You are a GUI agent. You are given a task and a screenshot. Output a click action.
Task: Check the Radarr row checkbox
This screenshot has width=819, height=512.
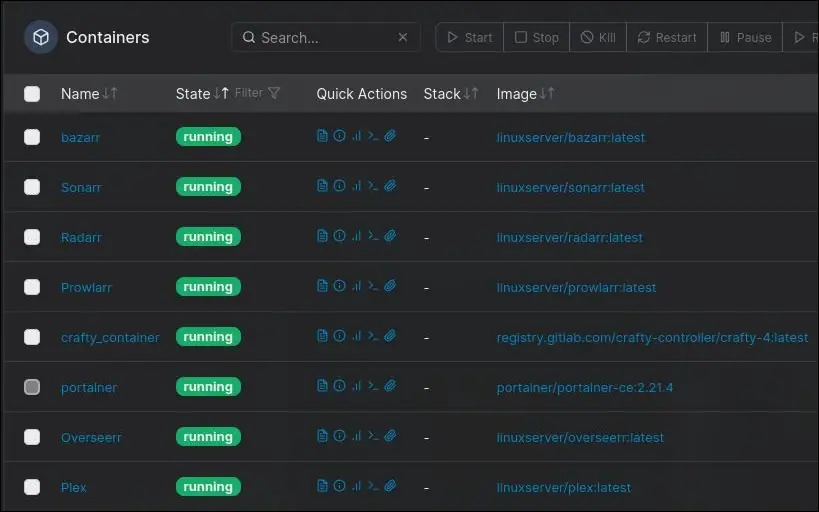pos(32,237)
